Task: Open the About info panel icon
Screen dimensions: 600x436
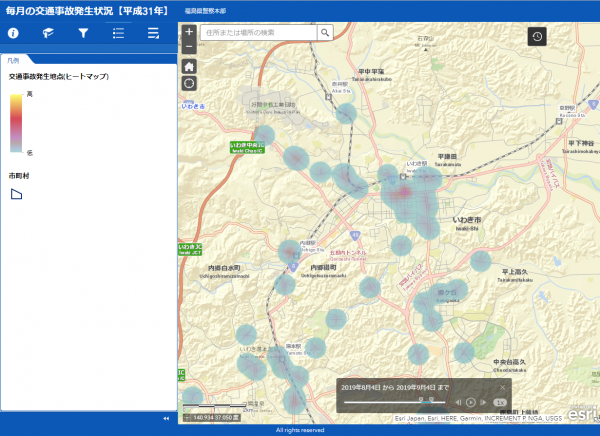Action: tap(14, 33)
